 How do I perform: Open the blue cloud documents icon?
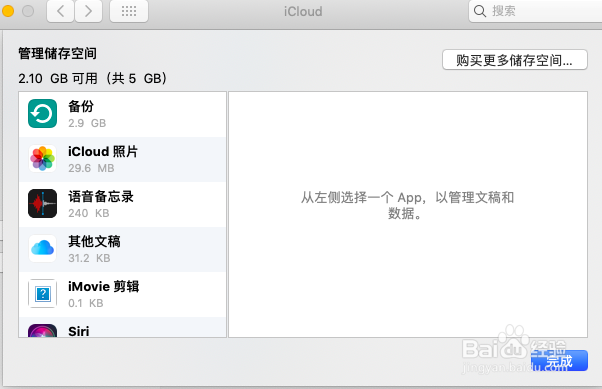pyautogui.click(x=42, y=248)
